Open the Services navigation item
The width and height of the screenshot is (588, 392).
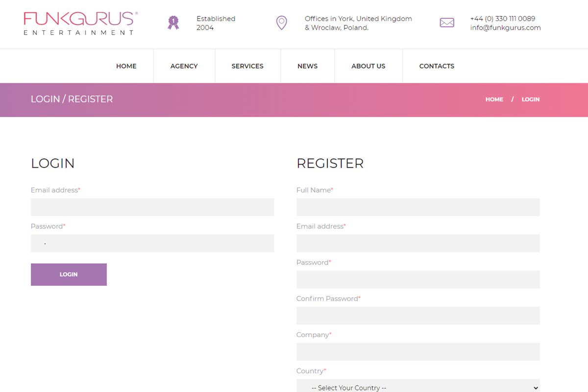pyautogui.click(x=247, y=66)
